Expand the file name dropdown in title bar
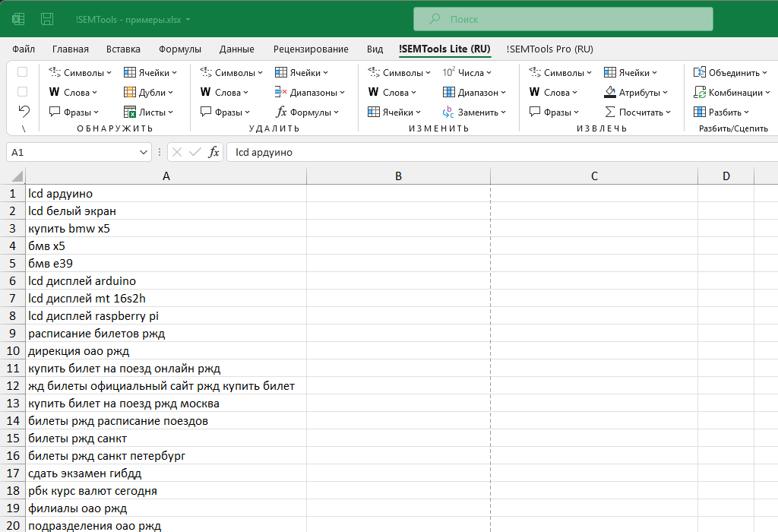This screenshot has height=532, width=778. click(188, 20)
